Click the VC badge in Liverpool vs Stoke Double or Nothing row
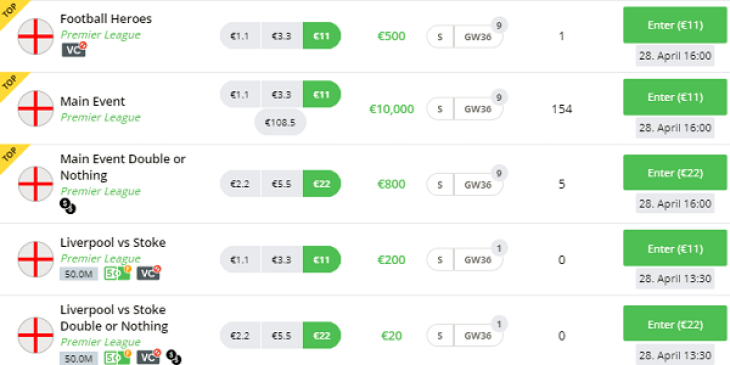730x365 pixels. [x=149, y=358]
